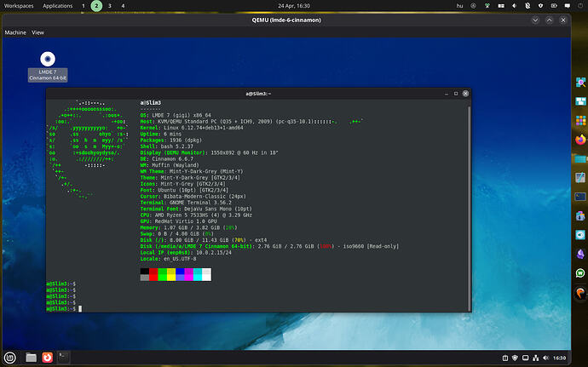This screenshot has width=588, height=367.
Task: Minimize the guest terminal window
Action: coord(447,94)
